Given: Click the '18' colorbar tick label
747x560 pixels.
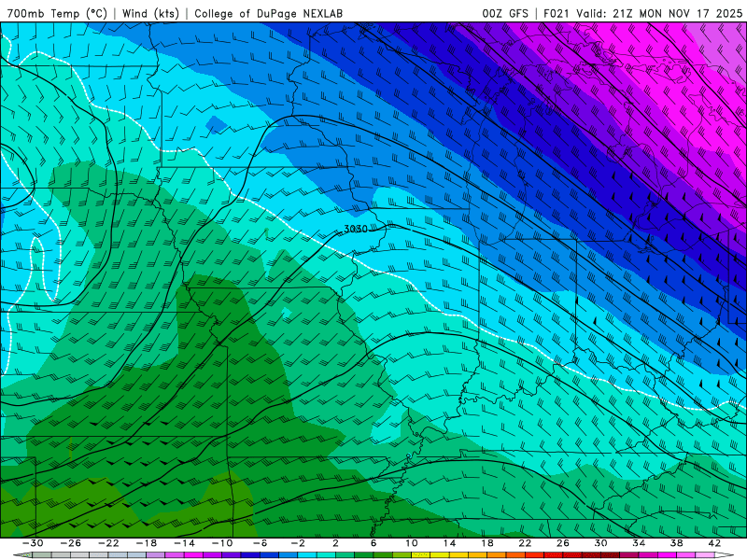Looking at the screenshot, I should pyautogui.click(x=486, y=543).
